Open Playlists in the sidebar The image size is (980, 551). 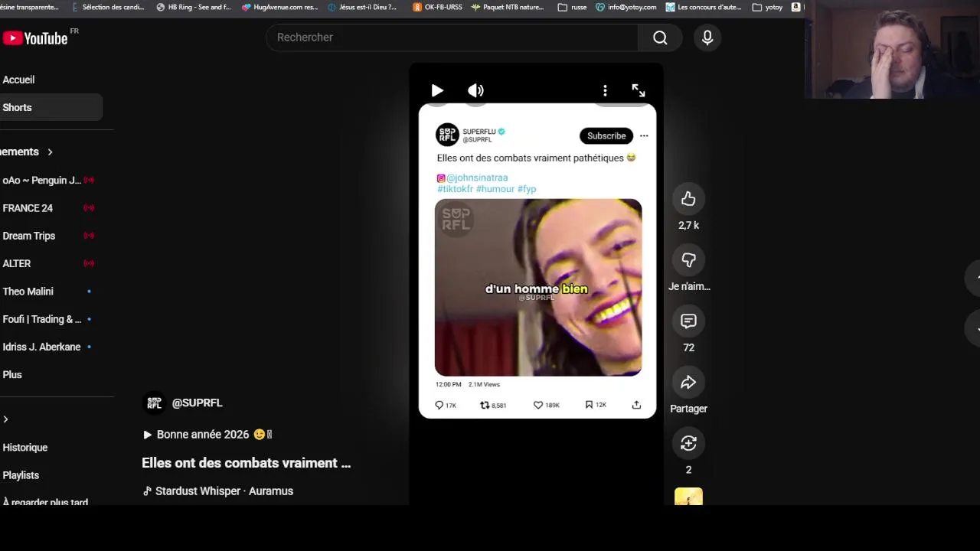(x=21, y=475)
